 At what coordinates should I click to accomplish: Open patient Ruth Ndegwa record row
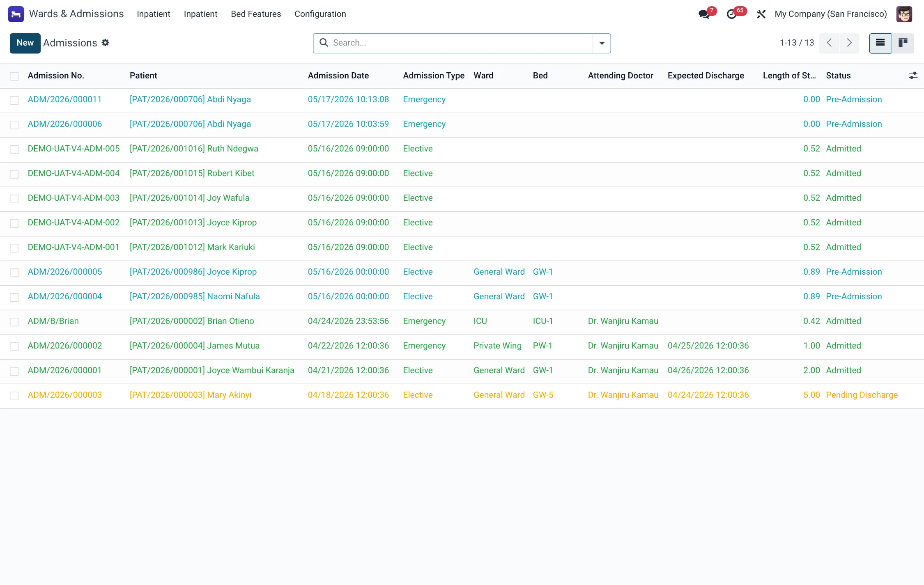coord(194,149)
